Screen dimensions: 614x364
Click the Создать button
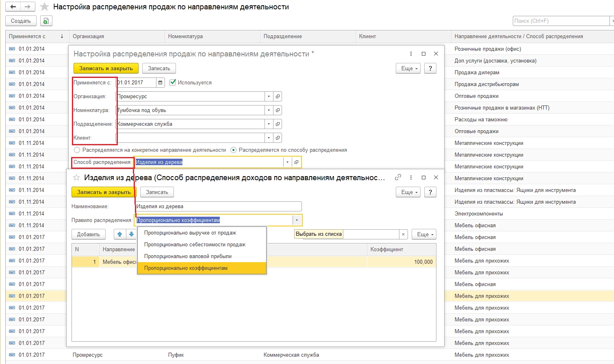(21, 21)
